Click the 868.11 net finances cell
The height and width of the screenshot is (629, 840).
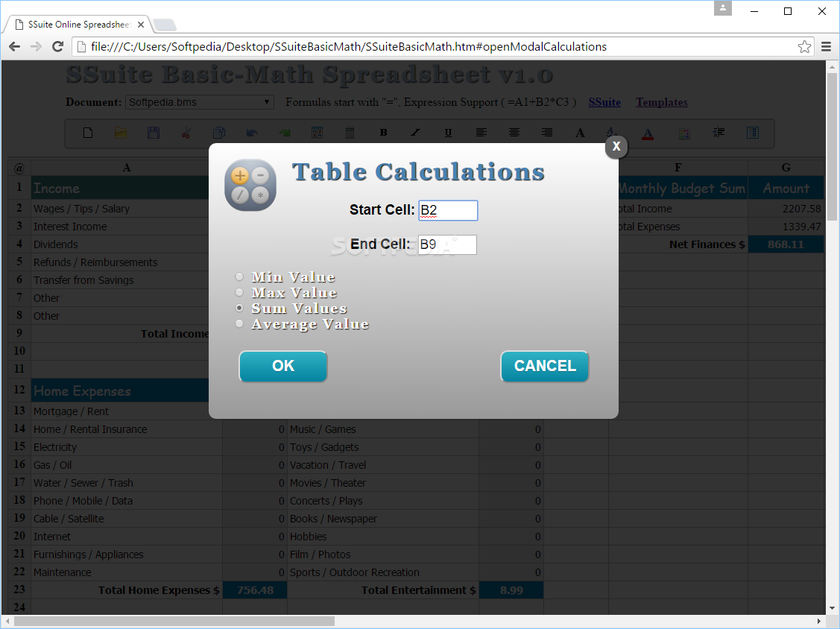786,244
